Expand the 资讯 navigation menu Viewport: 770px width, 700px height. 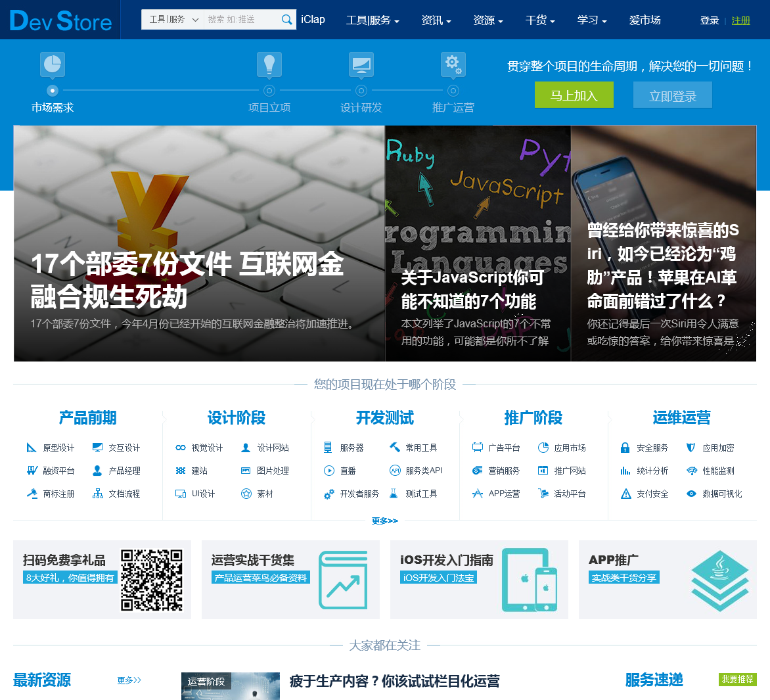436,20
